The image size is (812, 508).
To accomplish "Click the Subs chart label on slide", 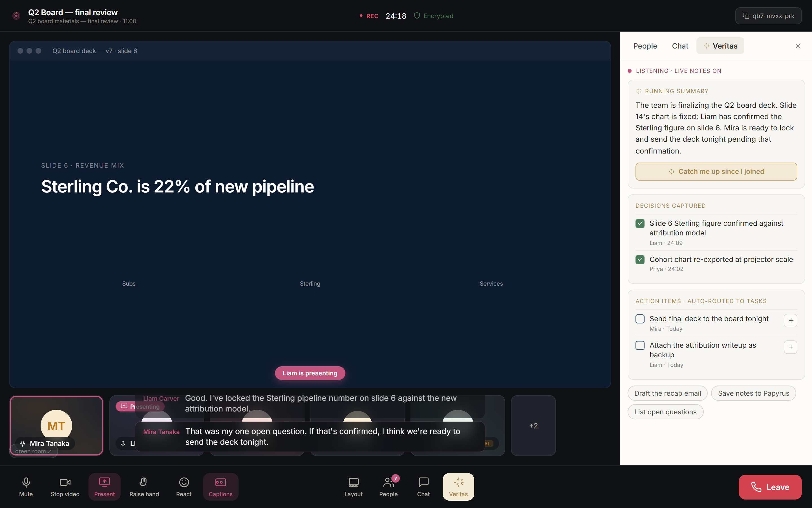I will tap(129, 284).
